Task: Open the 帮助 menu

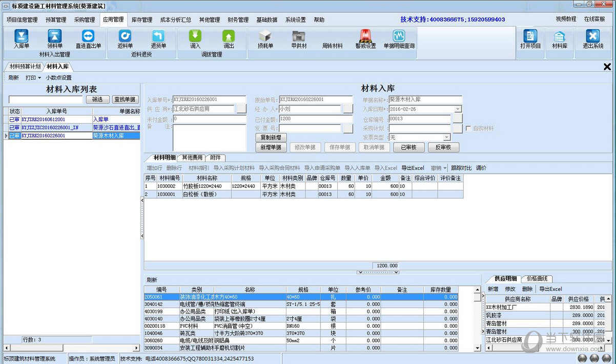Action: tap(319, 19)
